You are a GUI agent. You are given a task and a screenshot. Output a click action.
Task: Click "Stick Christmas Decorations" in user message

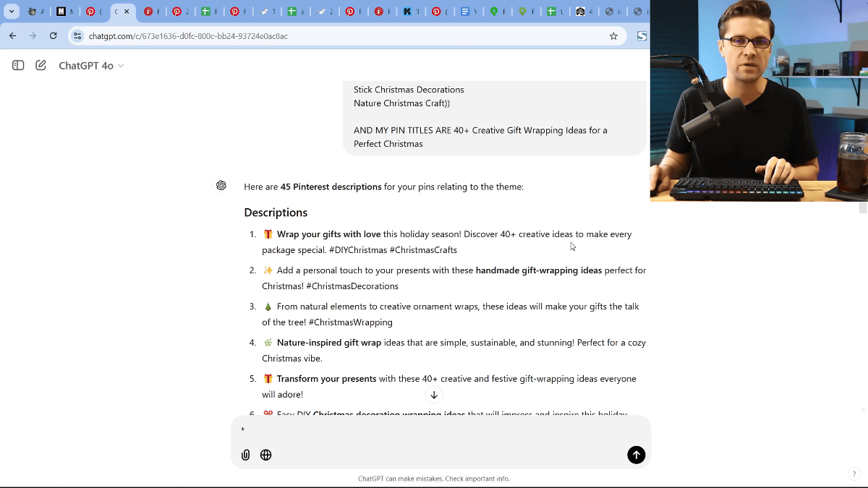click(409, 90)
